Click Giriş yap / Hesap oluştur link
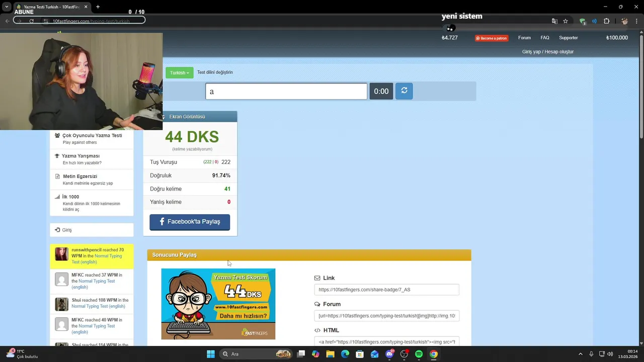Screen dimensions: 644x362 548,52
